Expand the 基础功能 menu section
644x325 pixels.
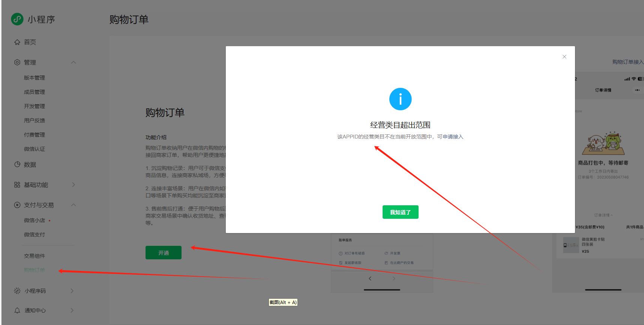tap(74, 185)
